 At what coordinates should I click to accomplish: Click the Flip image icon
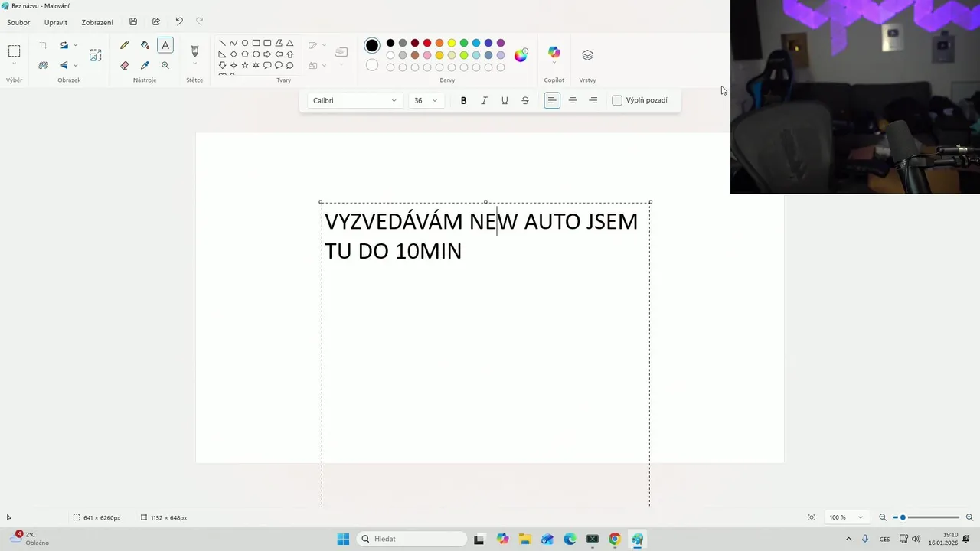coord(64,65)
